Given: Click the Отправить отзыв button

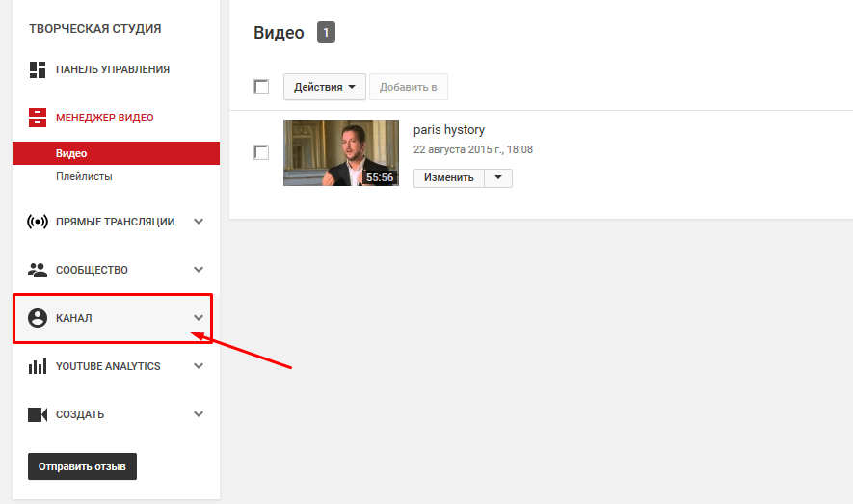Looking at the screenshot, I should point(82,466).
